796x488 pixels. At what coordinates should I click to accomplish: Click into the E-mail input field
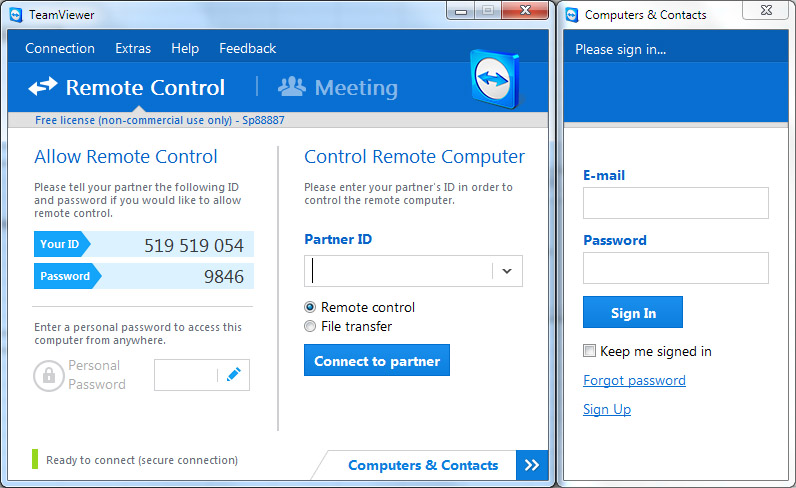coord(675,203)
